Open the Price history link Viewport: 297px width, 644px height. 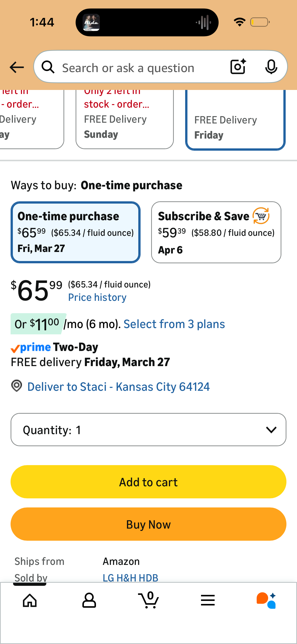pos(97,298)
